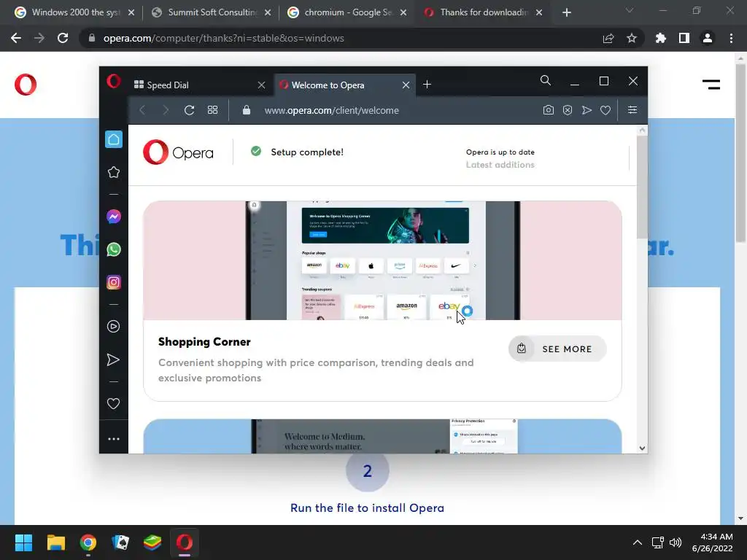Screen dimensions: 747x560
Task: Open Chrome profile avatar
Action: (x=708, y=38)
